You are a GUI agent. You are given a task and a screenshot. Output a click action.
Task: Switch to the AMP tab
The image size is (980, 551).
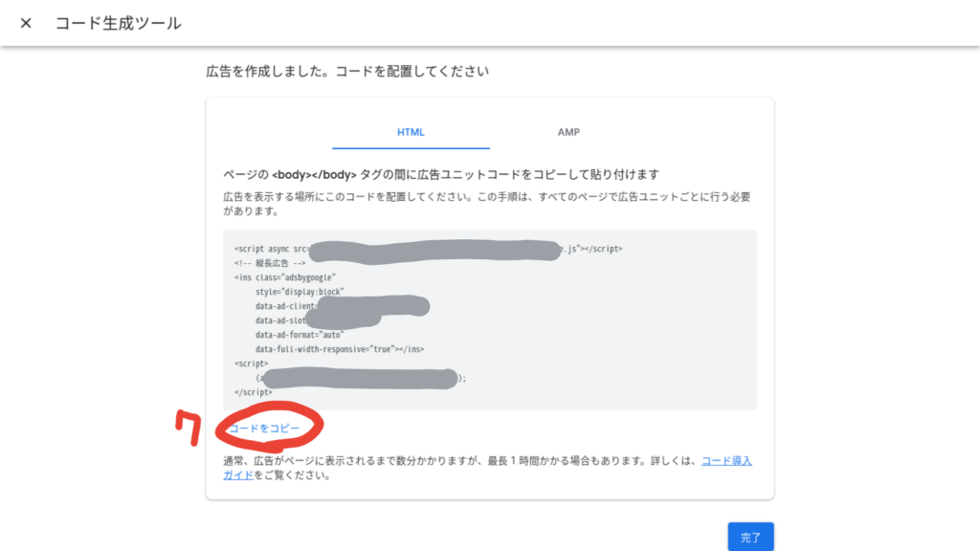click(x=568, y=132)
